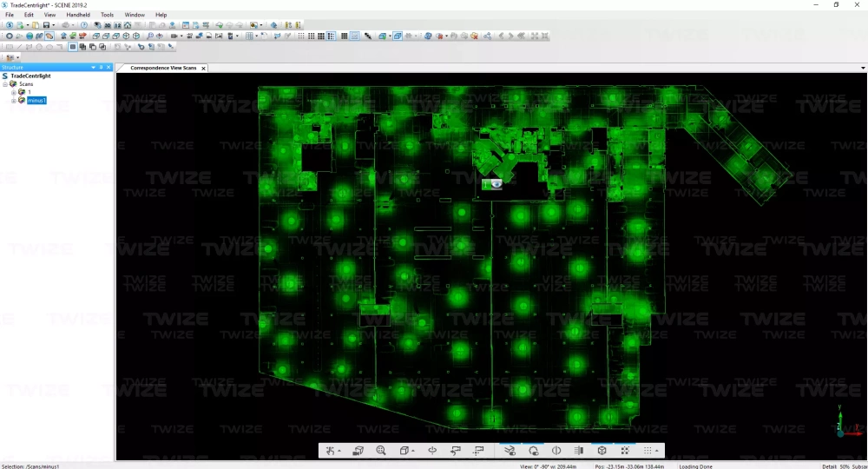The height and width of the screenshot is (469, 868).
Task: Click the Detail 50% status entry
Action: pyautogui.click(x=835, y=466)
